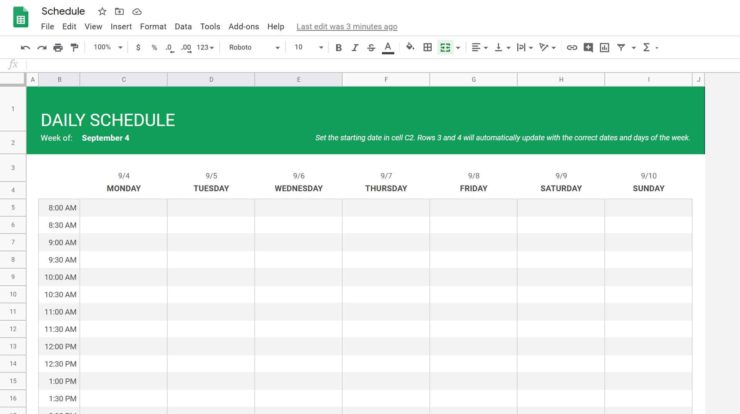Open the font size dropdown
Image resolution: width=740 pixels, height=414 pixels.
tap(309, 48)
